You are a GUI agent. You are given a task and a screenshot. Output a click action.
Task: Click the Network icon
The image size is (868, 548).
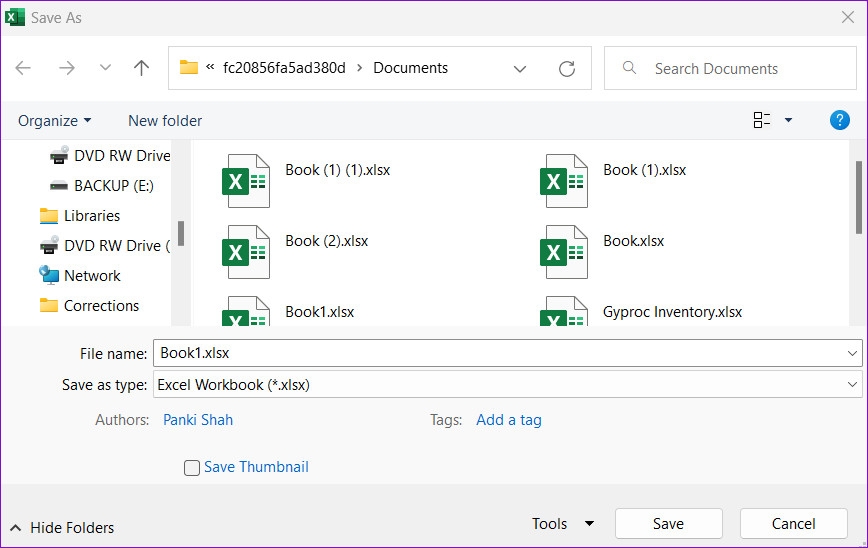point(49,275)
